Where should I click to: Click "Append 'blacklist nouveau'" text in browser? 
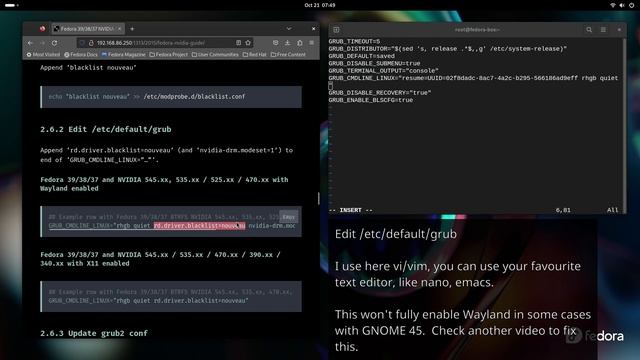[x=88, y=67]
